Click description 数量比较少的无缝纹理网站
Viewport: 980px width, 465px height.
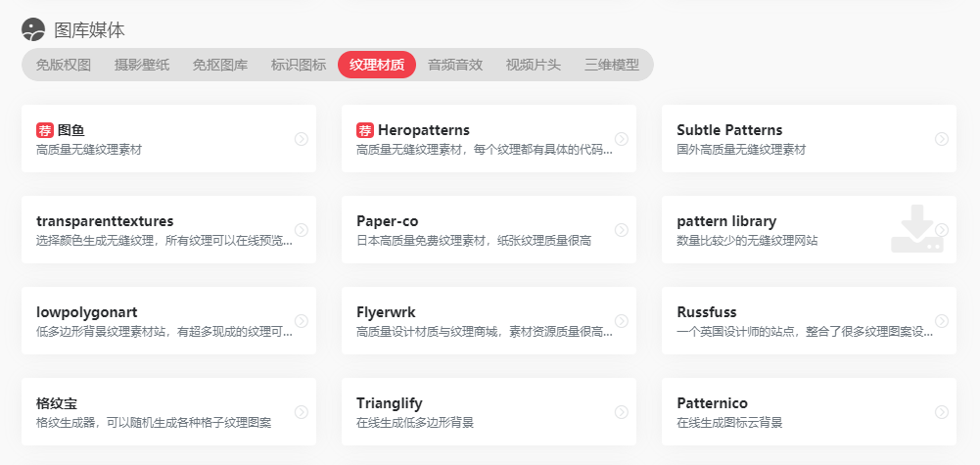coord(747,241)
